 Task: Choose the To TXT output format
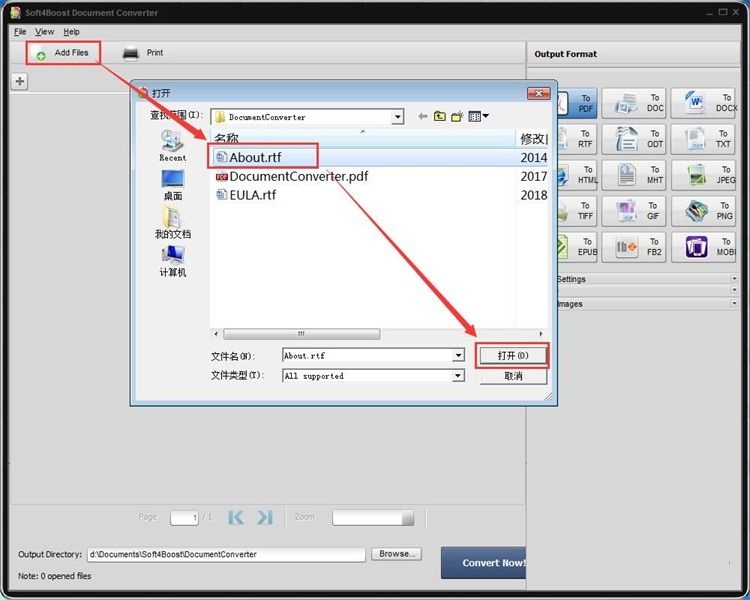click(x=703, y=139)
